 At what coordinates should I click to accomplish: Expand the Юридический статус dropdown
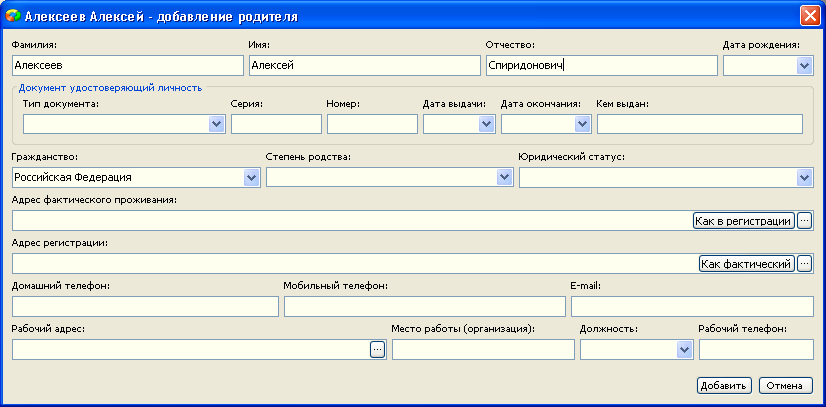[804, 177]
